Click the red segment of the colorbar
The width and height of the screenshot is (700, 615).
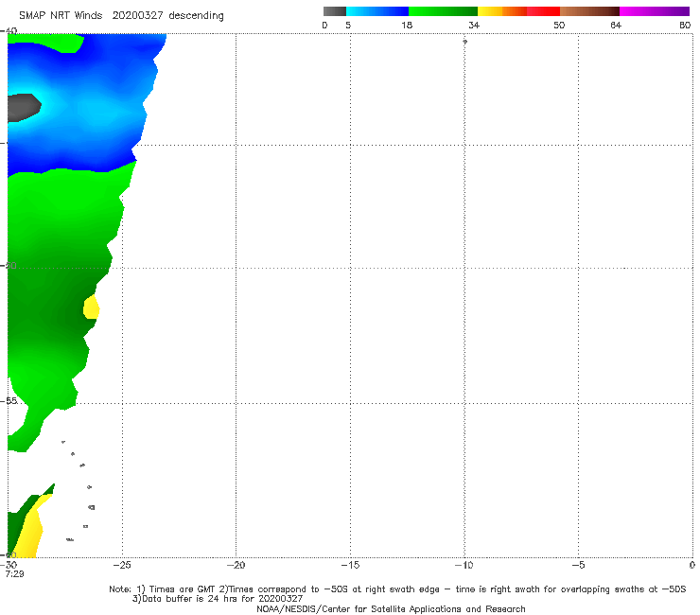tap(543, 11)
